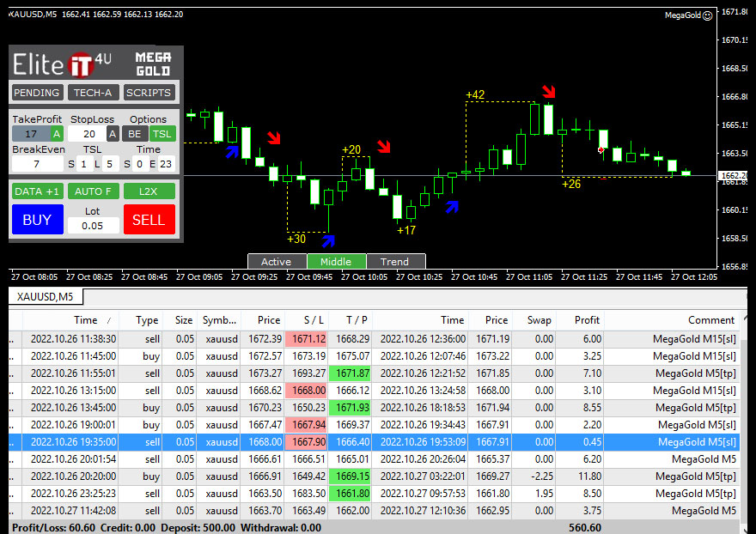The image size is (756, 534).
Task: Click the Time S field showing 0
Action: coord(139,164)
